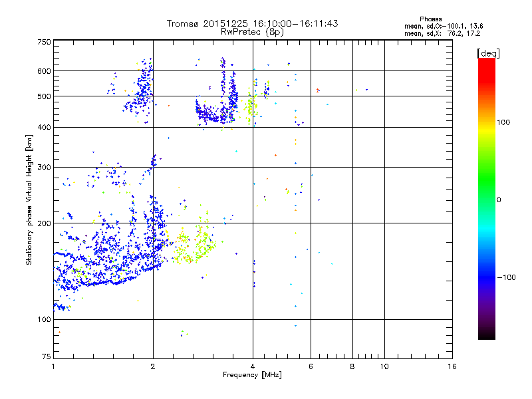This screenshot has width=532, height=399.
Task: Click the 'Stationary phase Virtual Height [km]' y-axis title
Action: click(x=29, y=200)
